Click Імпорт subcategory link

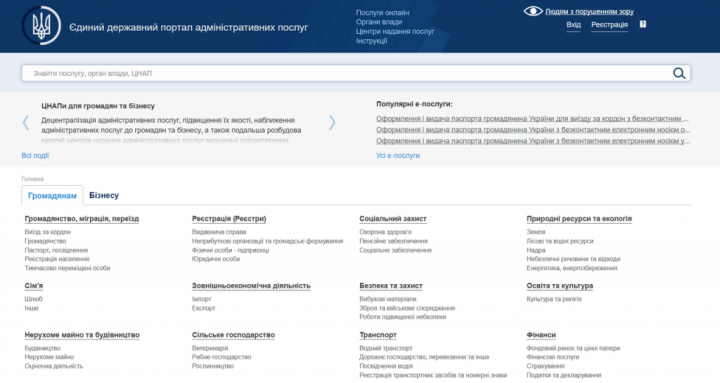202,299
